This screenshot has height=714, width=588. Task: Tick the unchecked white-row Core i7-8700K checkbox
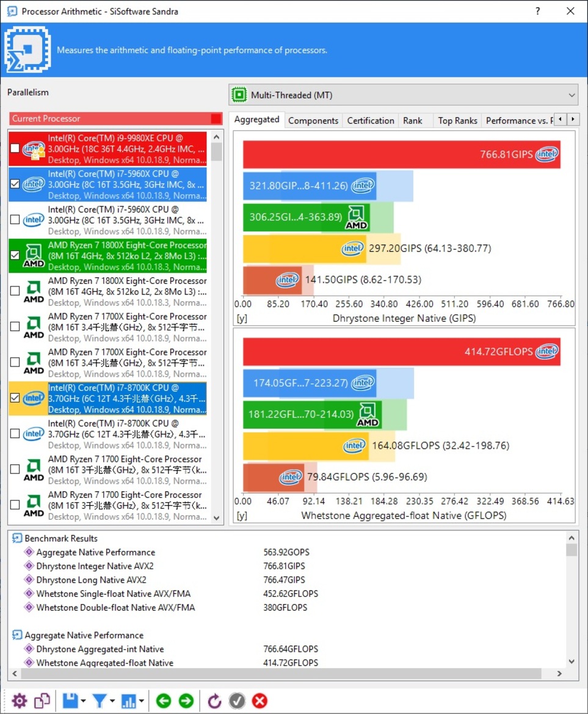tap(15, 434)
